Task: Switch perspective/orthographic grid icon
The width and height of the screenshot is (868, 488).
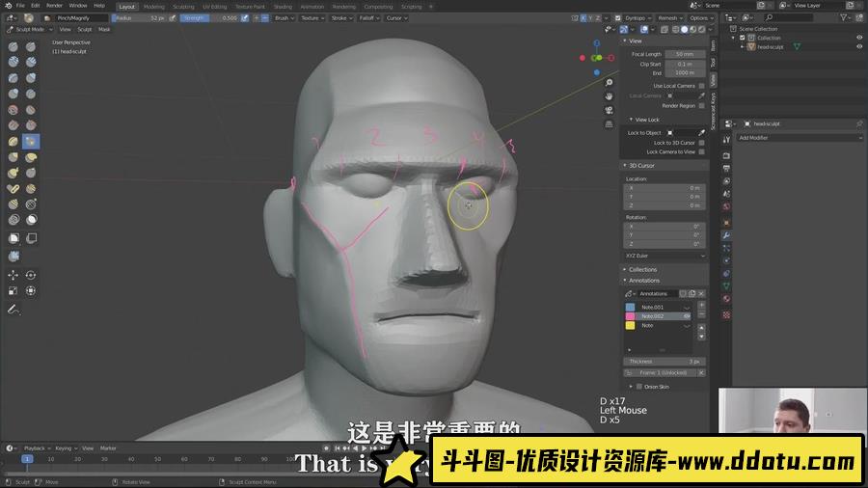Action: click(609, 124)
